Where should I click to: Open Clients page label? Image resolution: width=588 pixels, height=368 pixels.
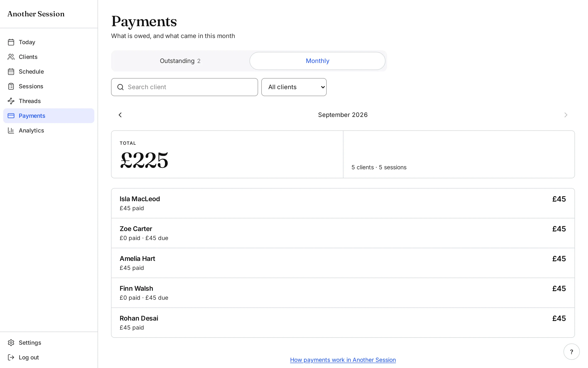(x=28, y=57)
